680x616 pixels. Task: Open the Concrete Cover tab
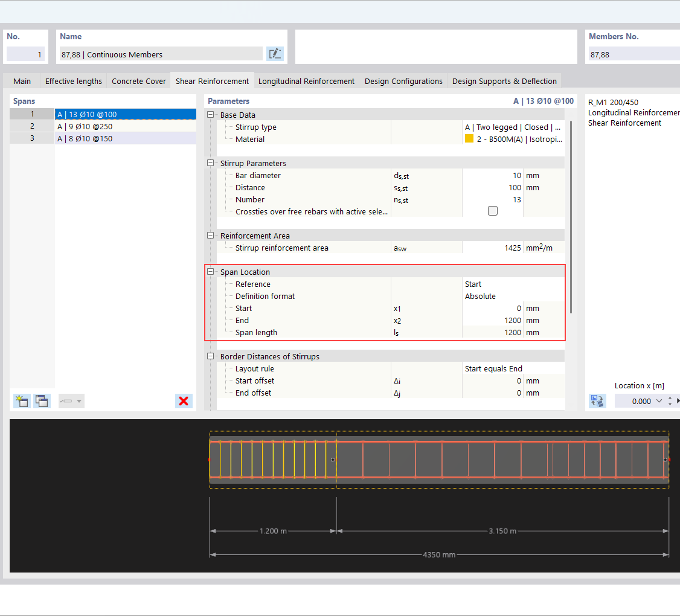click(138, 81)
